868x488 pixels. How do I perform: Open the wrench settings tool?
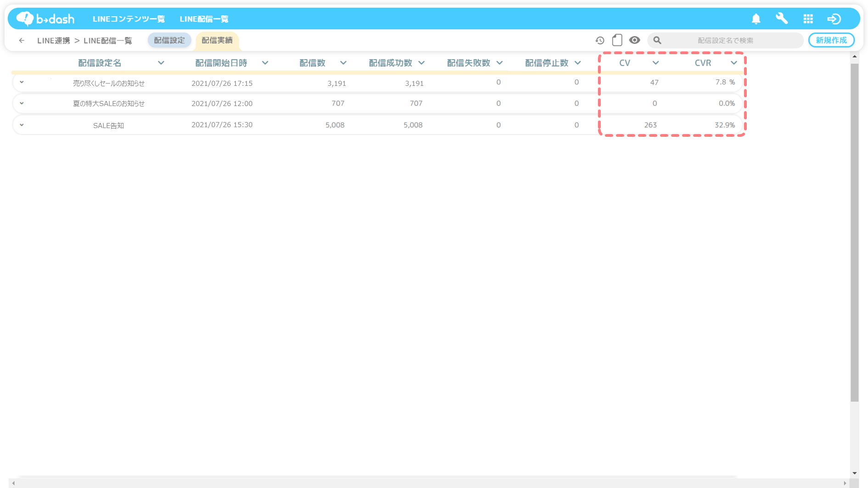[782, 18]
